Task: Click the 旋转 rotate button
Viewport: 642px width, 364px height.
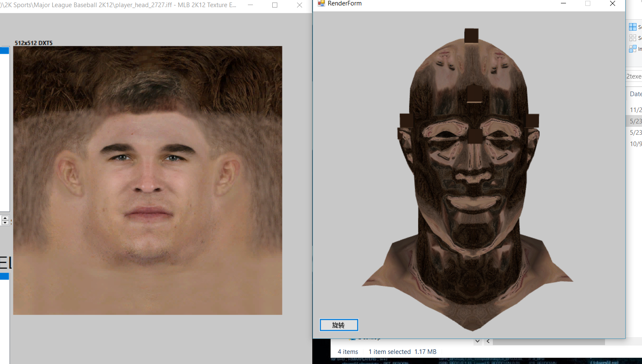Action: 339,325
